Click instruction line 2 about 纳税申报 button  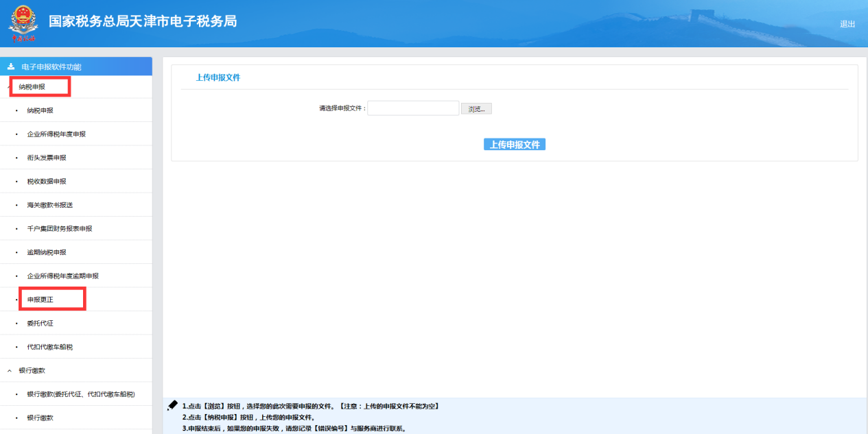coord(248,418)
